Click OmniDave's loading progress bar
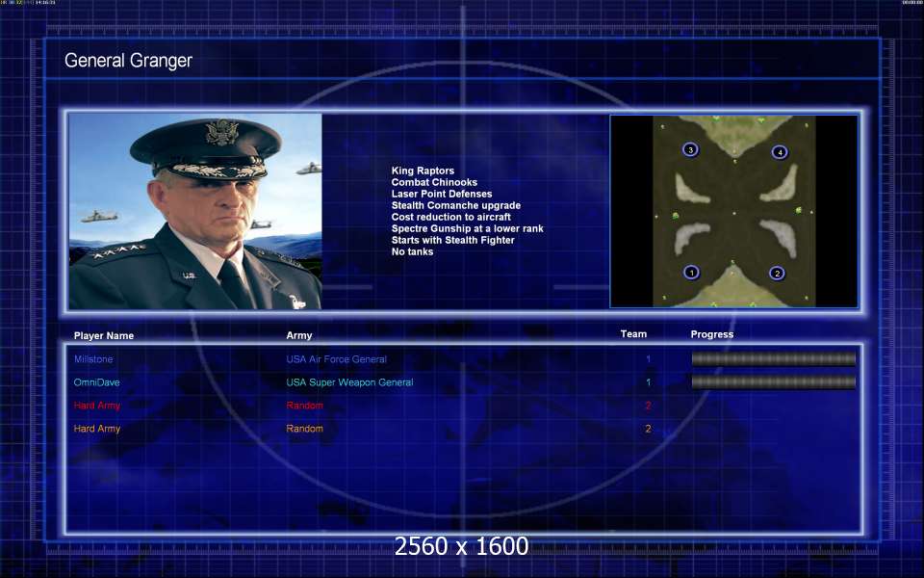The image size is (924, 578). (x=773, y=382)
